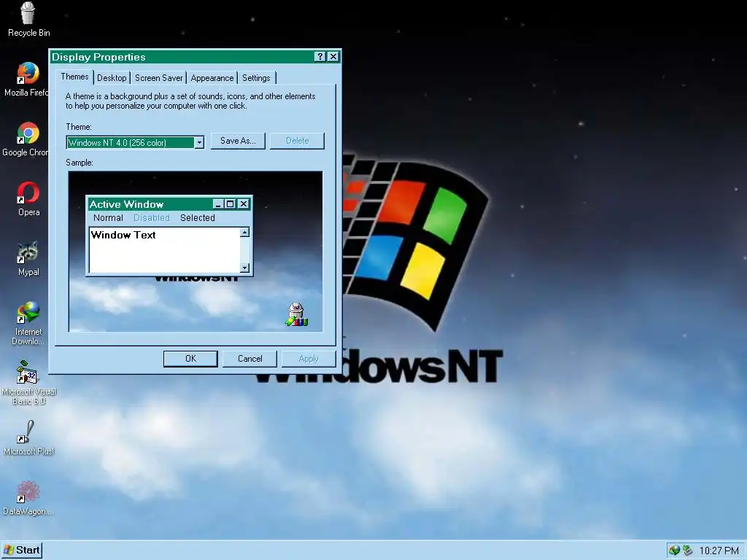Image resolution: width=747 pixels, height=560 pixels.
Task: Click the sample preview Recycle Bin icon
Action: coord(296,314)
